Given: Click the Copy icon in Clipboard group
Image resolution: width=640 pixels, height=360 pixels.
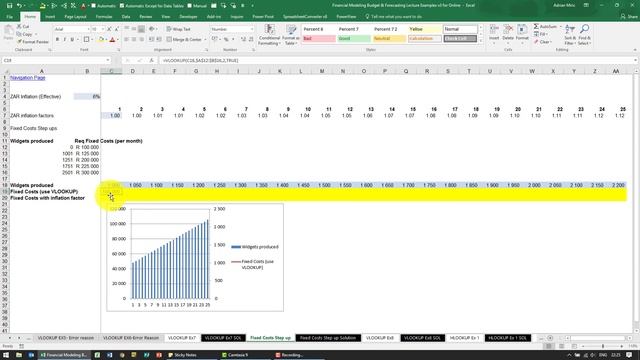Looking at the screenshot, I should pyautogui.click(x=19, y=34).
